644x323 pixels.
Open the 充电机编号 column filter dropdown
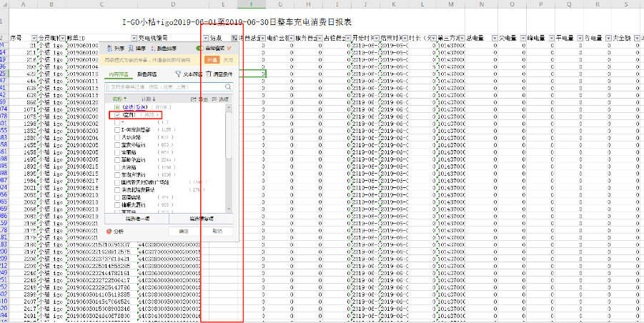click(x=206, y=37)
